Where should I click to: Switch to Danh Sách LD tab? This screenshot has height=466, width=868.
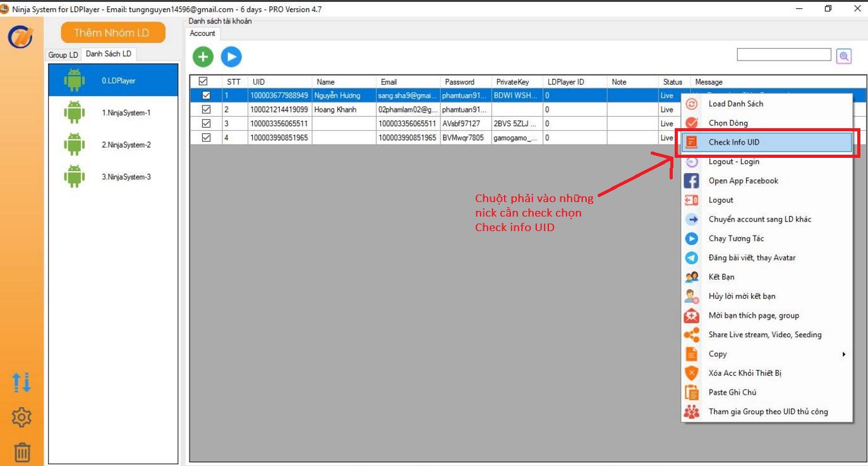point(109,54)
